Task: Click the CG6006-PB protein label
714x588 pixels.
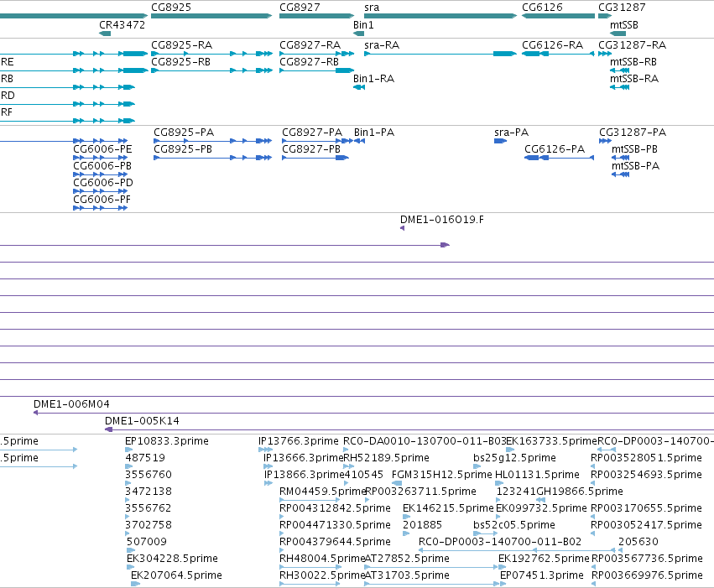Action: point(102,166)
